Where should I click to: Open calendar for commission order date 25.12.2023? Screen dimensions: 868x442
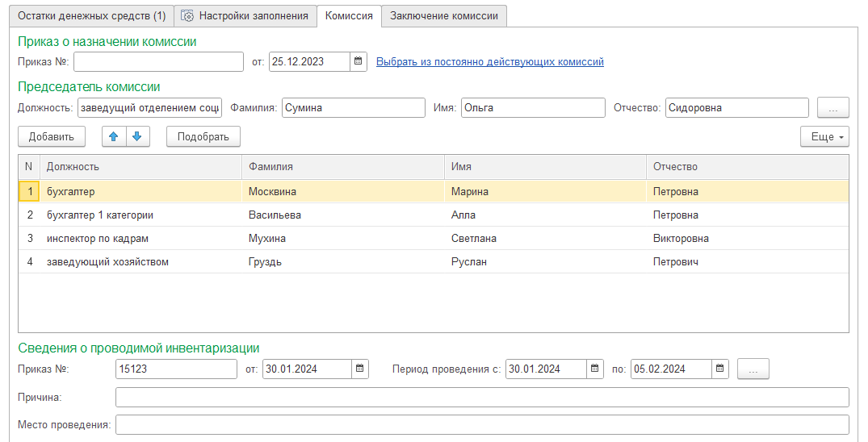pos(359,61)
